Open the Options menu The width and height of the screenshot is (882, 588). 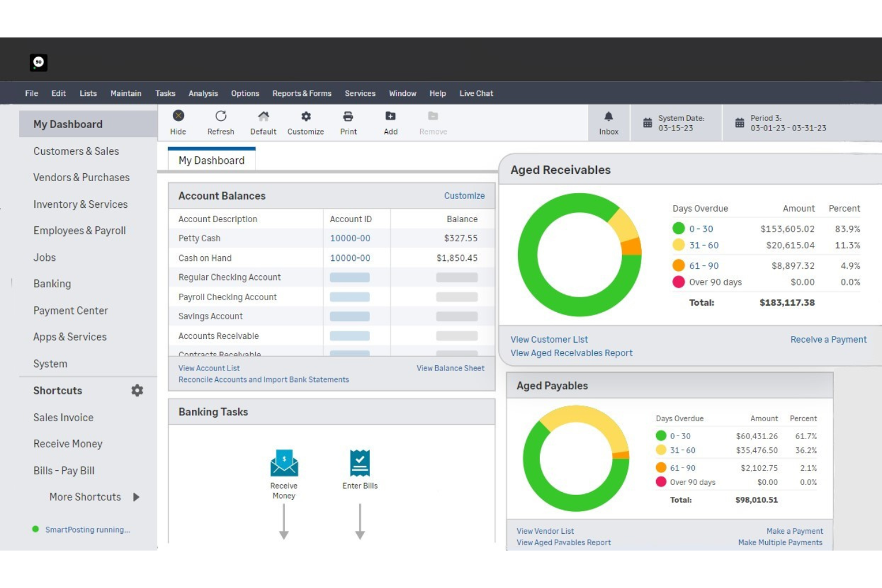point(245,94)
